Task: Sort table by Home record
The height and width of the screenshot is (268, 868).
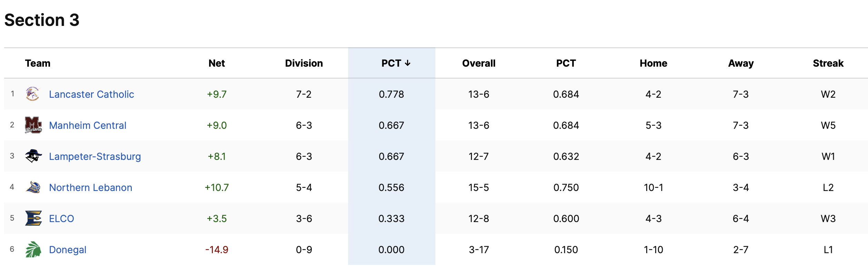Action: [x=653, y=63]
